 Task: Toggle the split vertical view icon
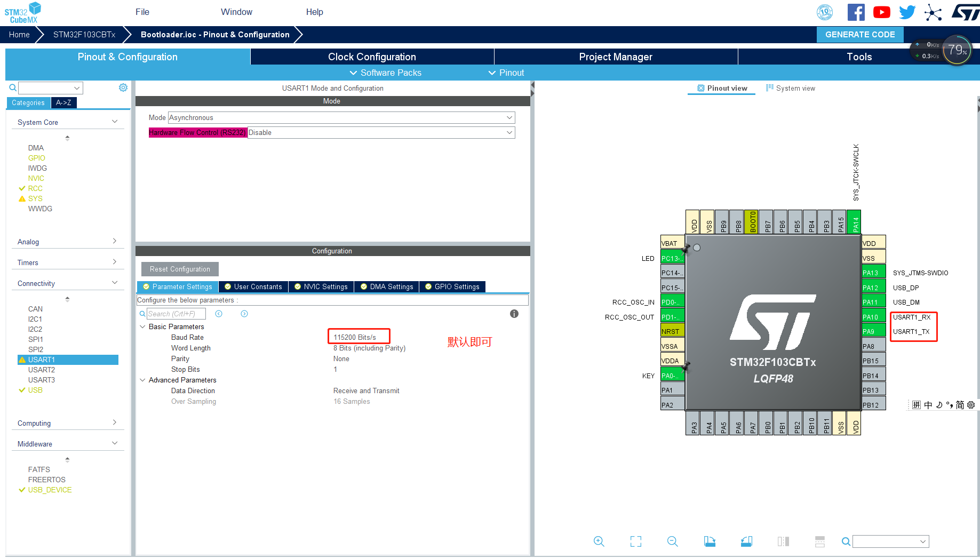pos(783,541)
